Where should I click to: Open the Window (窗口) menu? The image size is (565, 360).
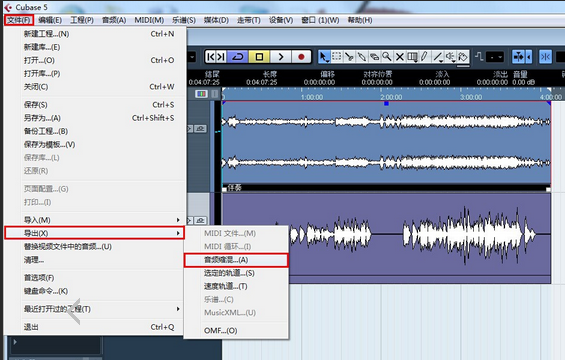(320, 20)
